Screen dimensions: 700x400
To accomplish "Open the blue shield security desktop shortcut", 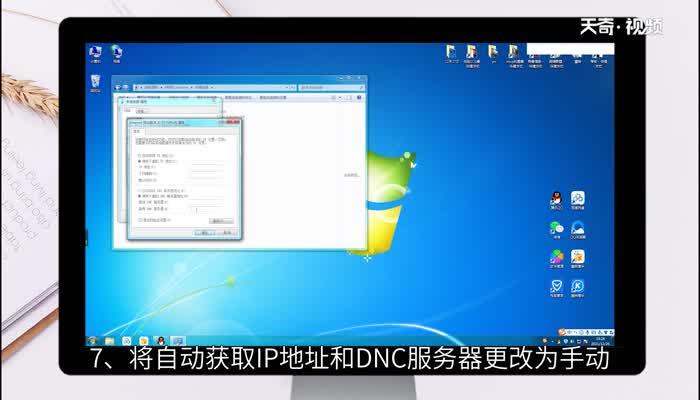I will click(x=556, y=288).
